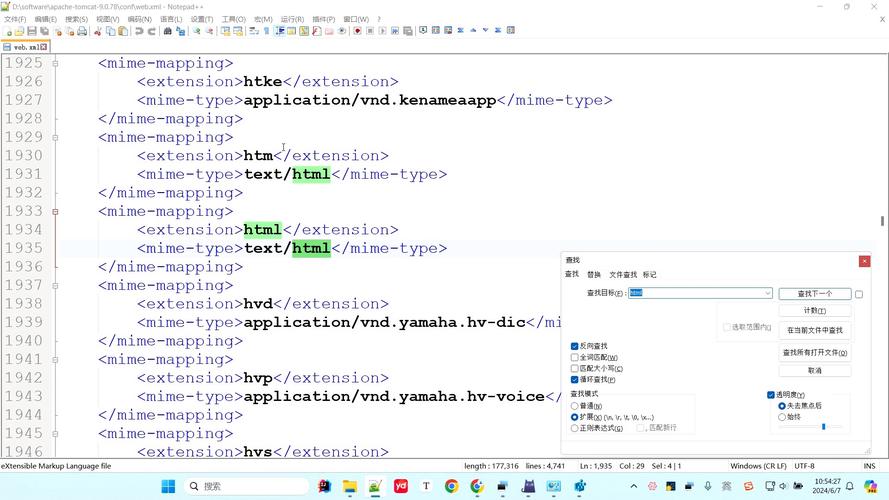Toggle the Word Wrap toolbar icon
Viewport: 889px width, 500px height.
point(253,31)
